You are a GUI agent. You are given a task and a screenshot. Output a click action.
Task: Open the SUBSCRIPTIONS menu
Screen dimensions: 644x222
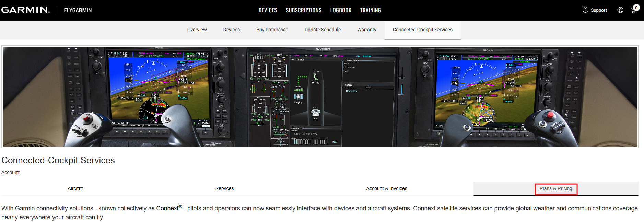tap(304, 10)
